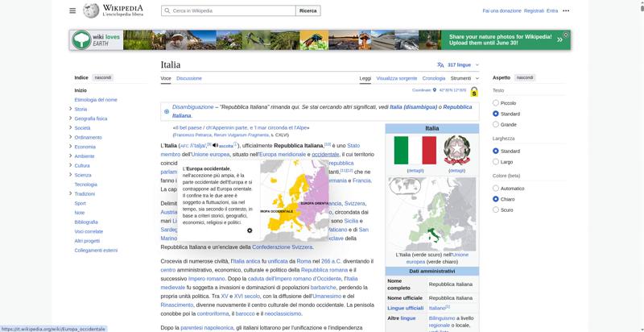This screenshot has width=644, height=332.
Task: Close the Wiki Loves Earth banner
Action: (x=566, y=35)
